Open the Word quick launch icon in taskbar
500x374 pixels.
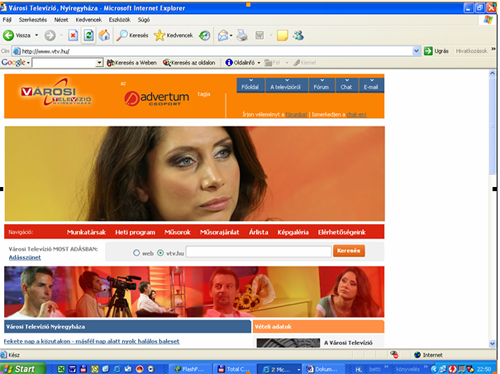[x=72, y=369]
